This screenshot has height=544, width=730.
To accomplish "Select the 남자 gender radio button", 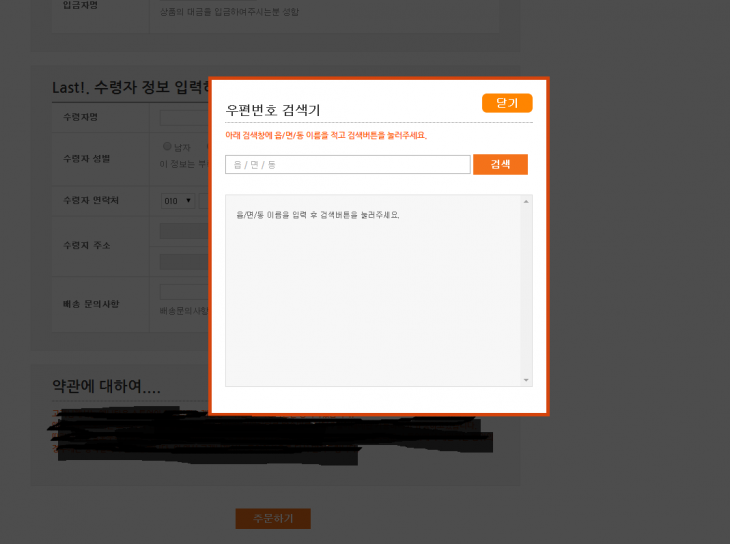I will pyautogui.click(x=167, y=146).
